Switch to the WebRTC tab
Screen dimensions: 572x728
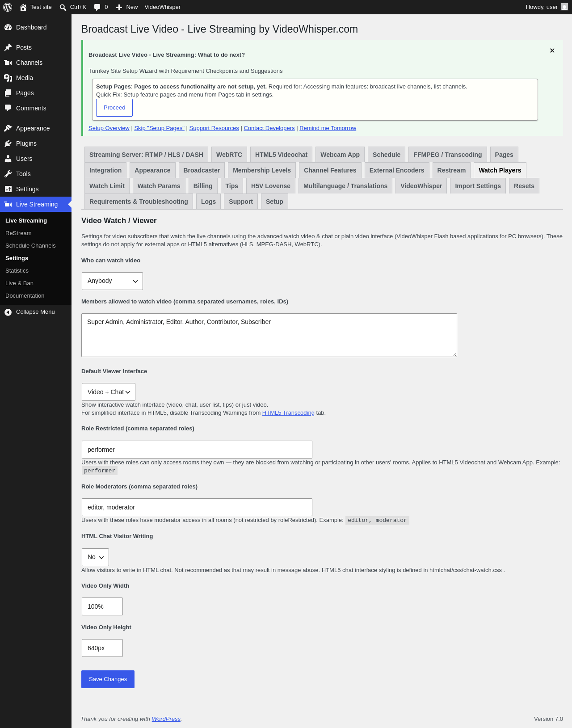coord(229,155)
